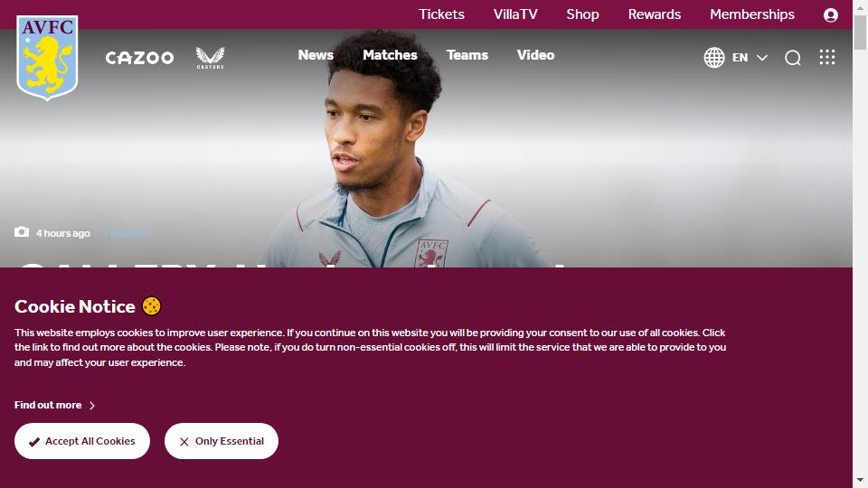The height and width of the screenshot is (488, 868).
Task: Open the Teams navigation menu
Action: pyautogui.click(x=467, y=55)
